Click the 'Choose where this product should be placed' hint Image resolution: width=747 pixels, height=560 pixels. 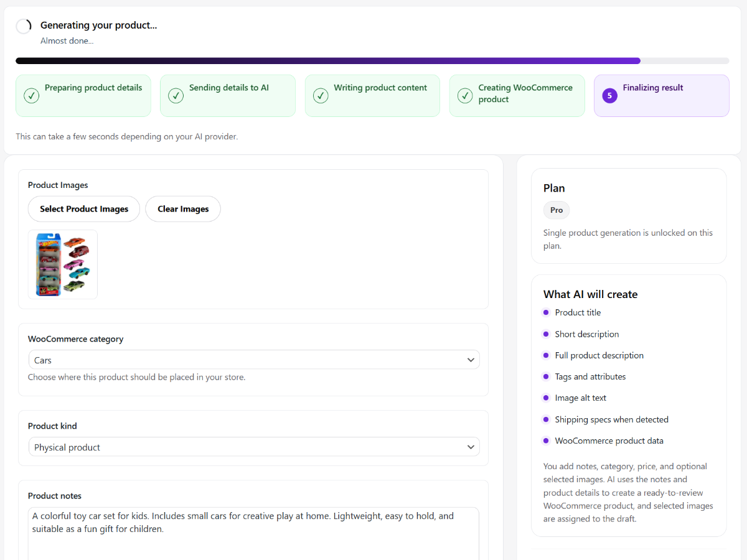point(137,377)
